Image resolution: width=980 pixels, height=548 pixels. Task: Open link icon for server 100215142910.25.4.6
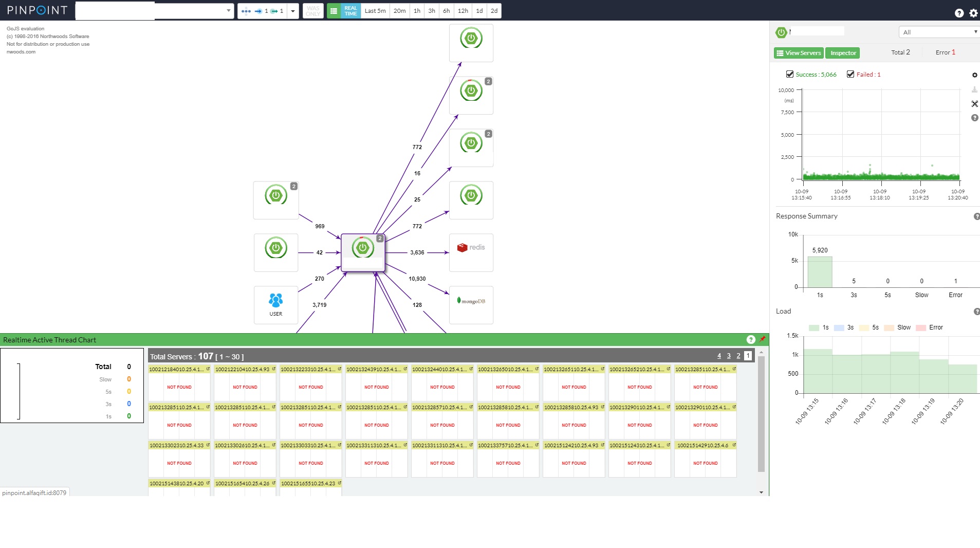tap(734, 445)
